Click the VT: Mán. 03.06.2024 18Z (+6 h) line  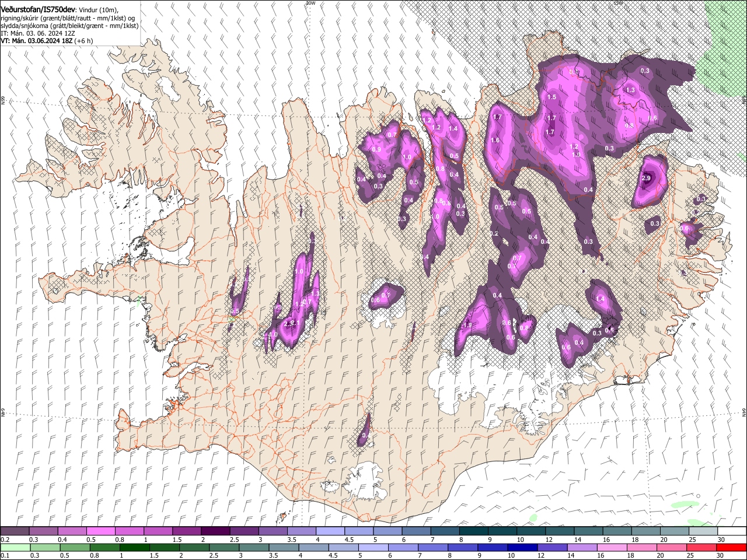[x=46, y=41]
